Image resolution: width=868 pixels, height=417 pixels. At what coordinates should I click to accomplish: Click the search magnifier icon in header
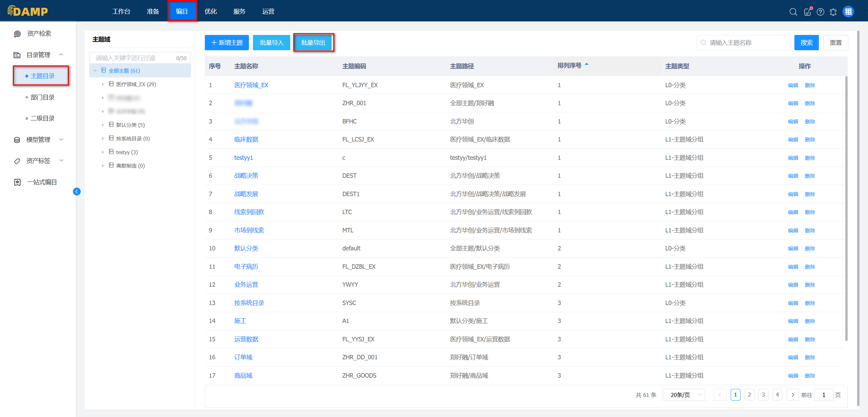[x=793, y=12]
